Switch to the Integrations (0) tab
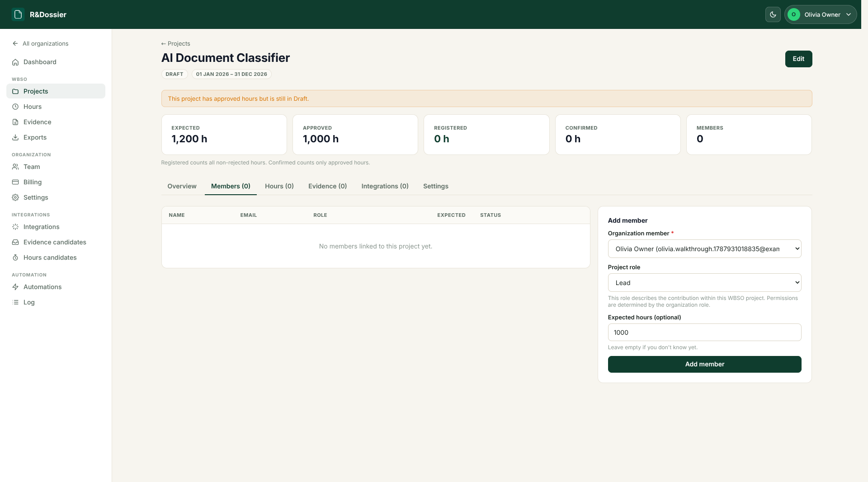The image size is (868, 482). click(385, 186)
